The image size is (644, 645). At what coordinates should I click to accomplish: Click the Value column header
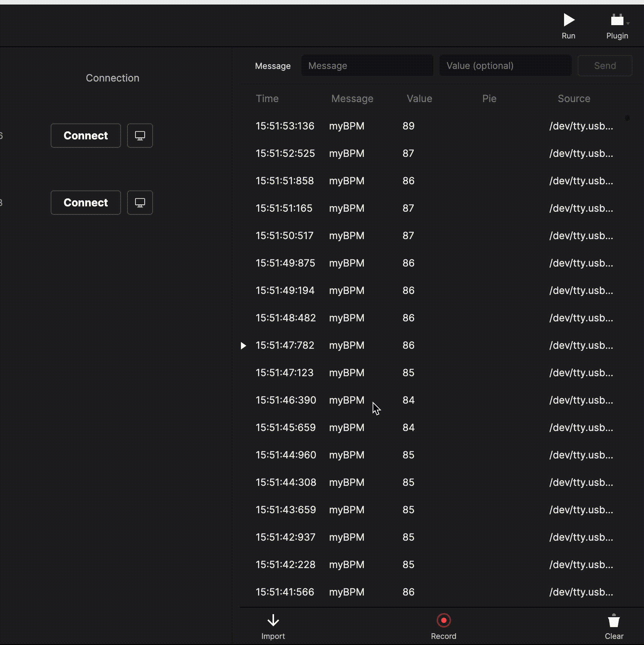[419, 99]
